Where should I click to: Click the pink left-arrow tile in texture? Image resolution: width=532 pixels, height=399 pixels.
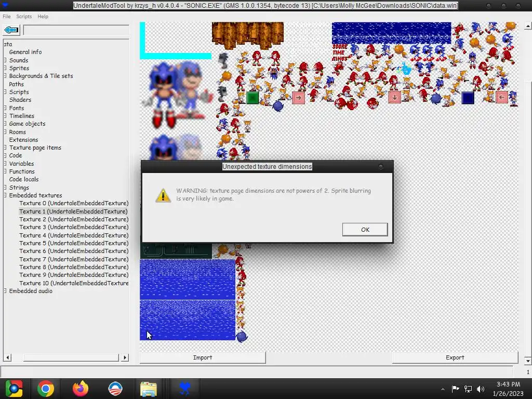502,97
